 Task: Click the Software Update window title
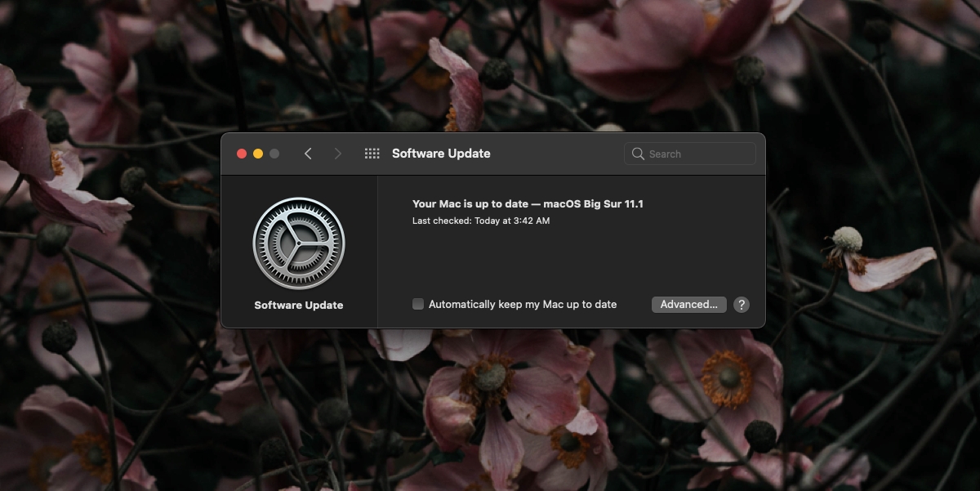click(441, 154)
